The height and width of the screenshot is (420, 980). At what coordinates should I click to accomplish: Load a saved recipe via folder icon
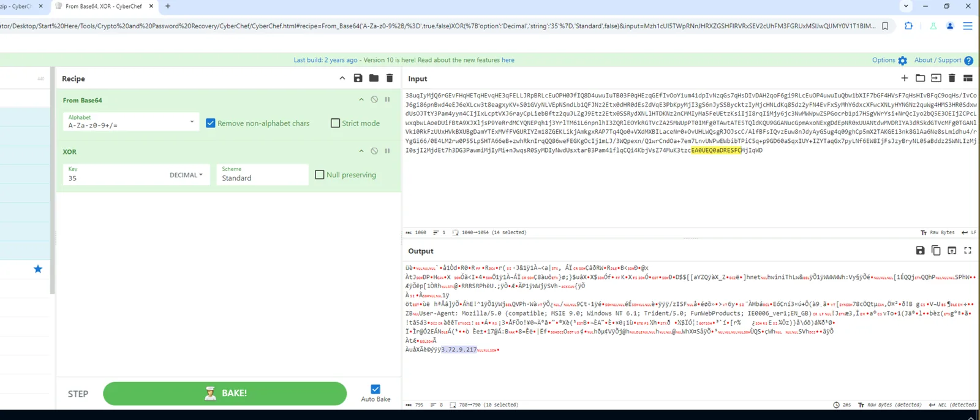click(x=374, y=78)
